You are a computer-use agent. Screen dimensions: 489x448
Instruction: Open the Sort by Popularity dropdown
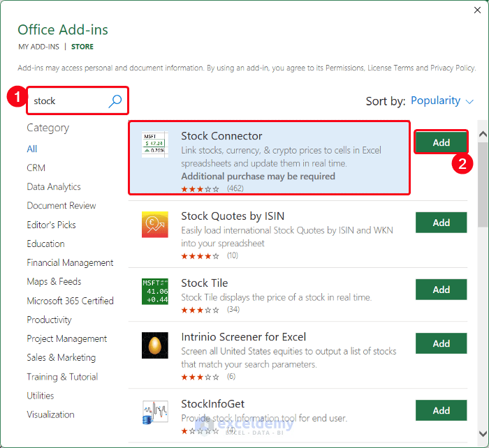[x=441, y=101]
